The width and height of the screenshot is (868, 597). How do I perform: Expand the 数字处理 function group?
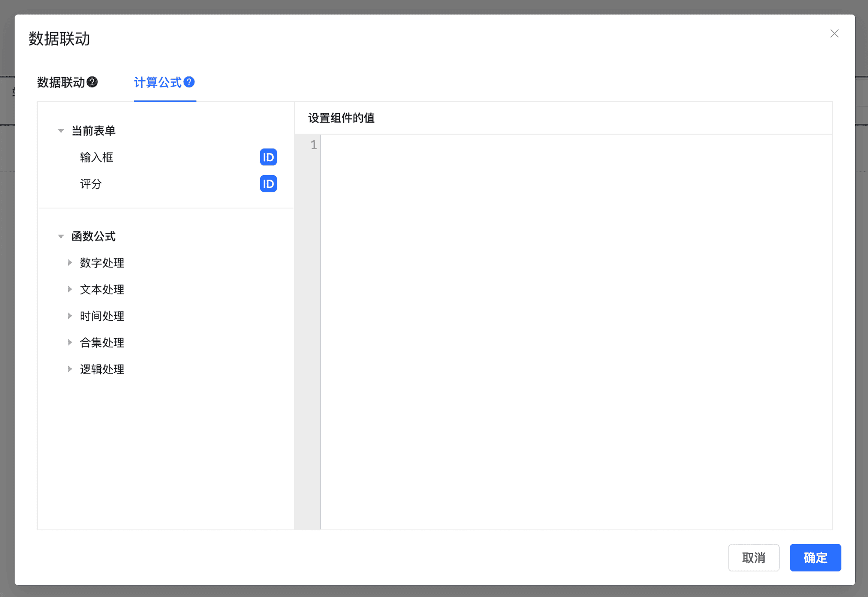[70, 262]
